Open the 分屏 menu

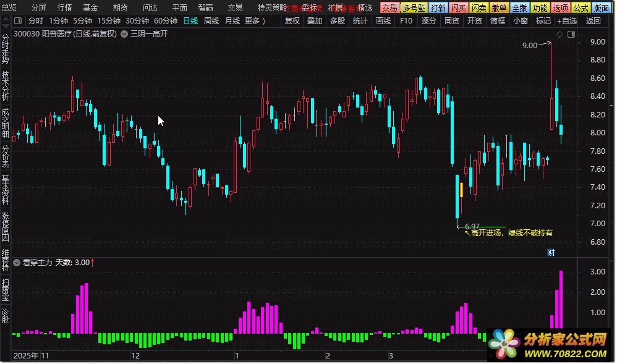(x=38, y=7)
